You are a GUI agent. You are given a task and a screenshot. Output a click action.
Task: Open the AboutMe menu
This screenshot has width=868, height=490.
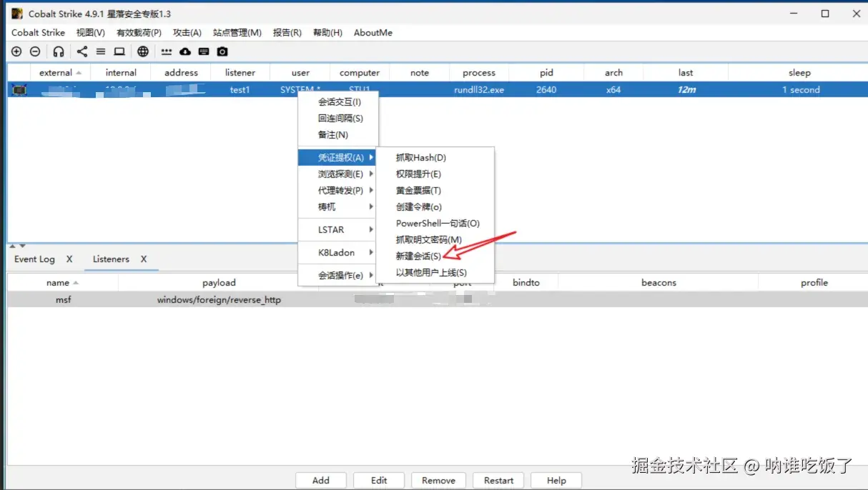tap(373, 33)
